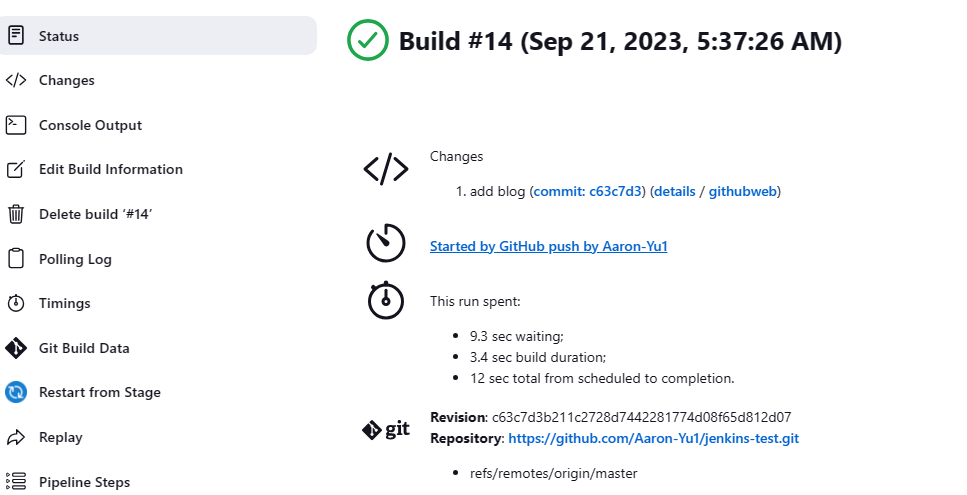Click the Git Build Data diamond icon
This screenshot has height=495, width=967.
click(16, 348)
